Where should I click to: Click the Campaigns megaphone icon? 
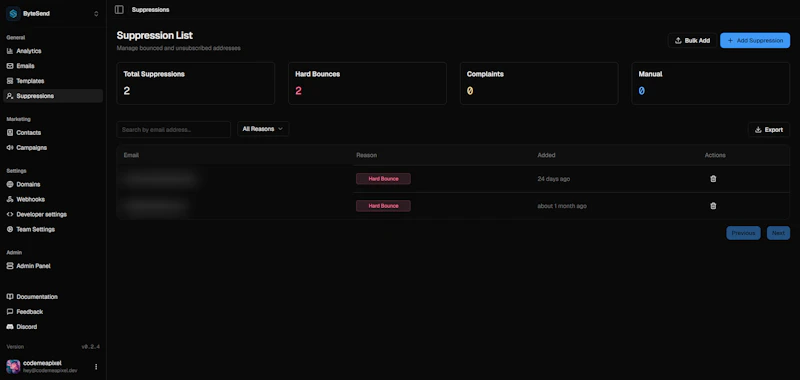click(10, 147)
